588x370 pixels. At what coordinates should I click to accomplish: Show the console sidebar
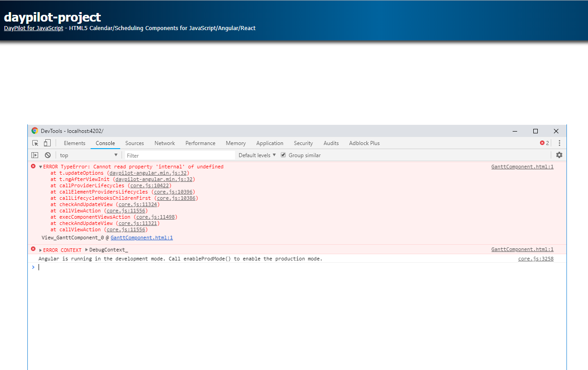[x=35, y=155]
